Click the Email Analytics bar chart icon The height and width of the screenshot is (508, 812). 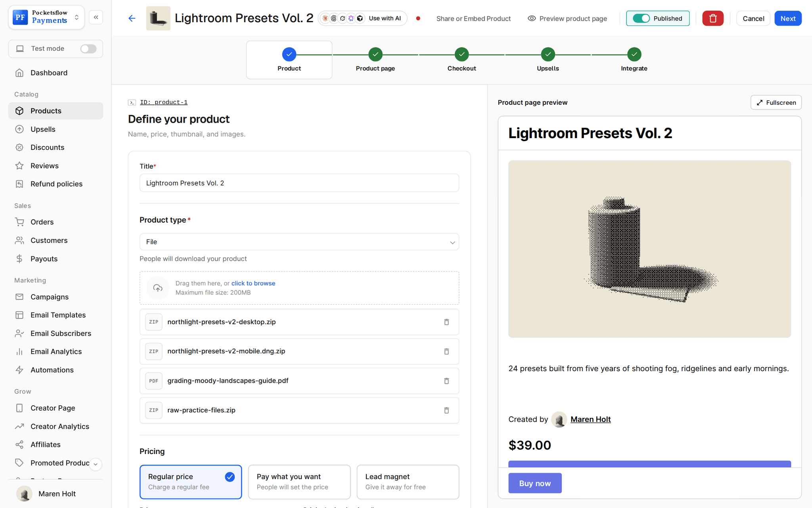tap(19, 352)
